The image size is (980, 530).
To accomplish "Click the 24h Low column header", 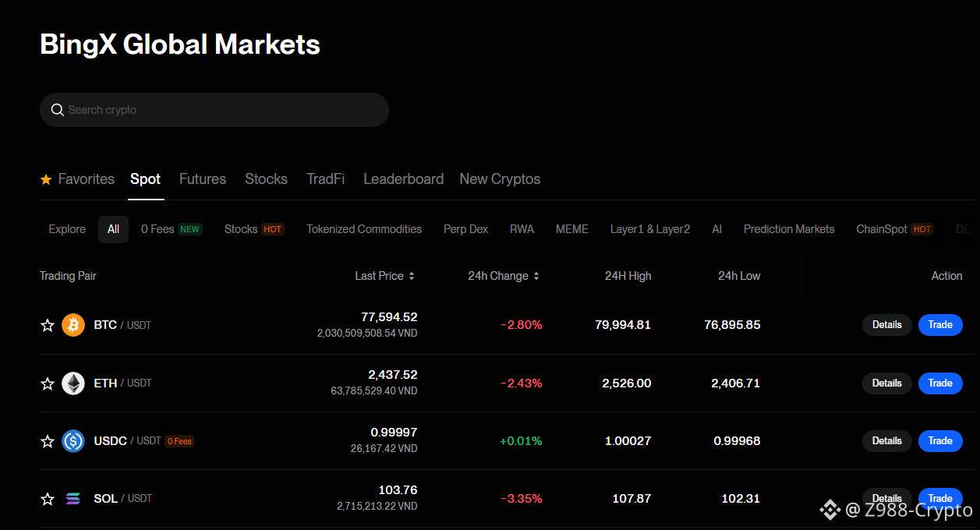I will 739,276.
